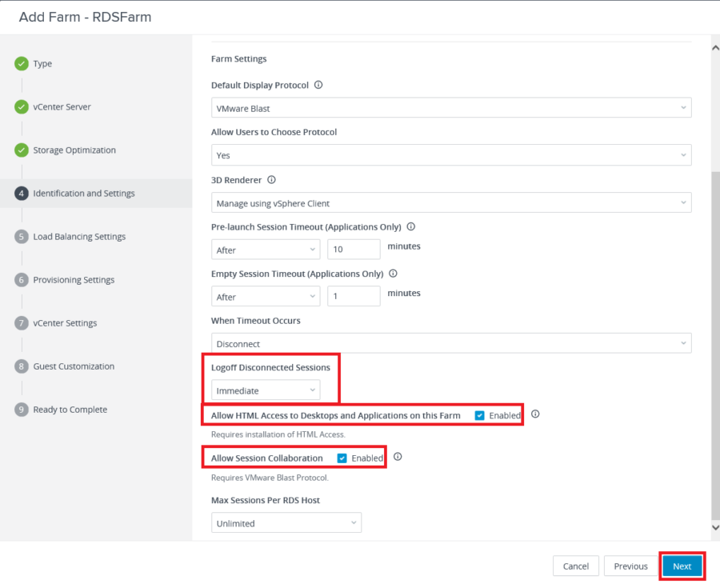The image size is (720, 588).
Task: Click the green checkmark beside vCenter Server step
Action: [x=20, y=106]
